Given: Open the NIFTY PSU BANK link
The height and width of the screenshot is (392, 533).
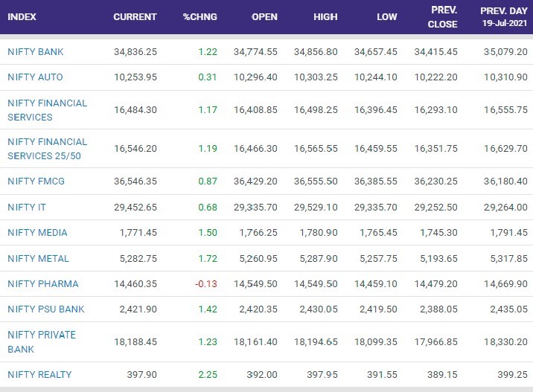Looking at the screenshot, I should [x=46, y=309].
